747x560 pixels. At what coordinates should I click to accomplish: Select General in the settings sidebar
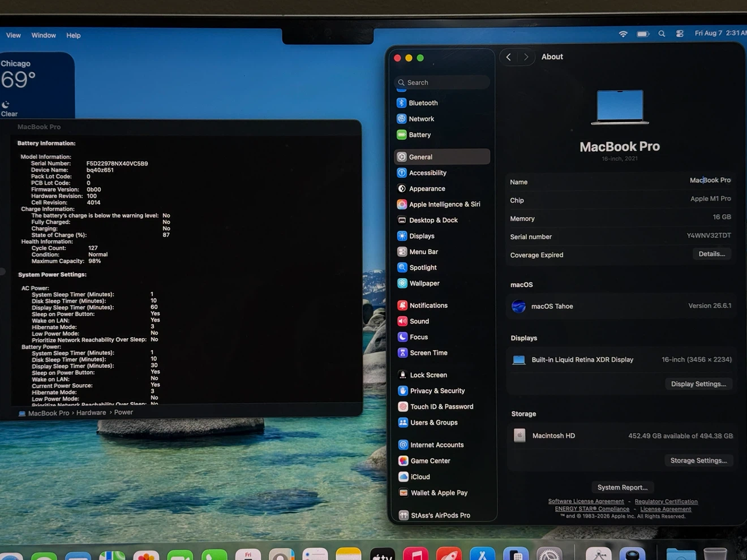pyautogui.click(x=442, y=157)
